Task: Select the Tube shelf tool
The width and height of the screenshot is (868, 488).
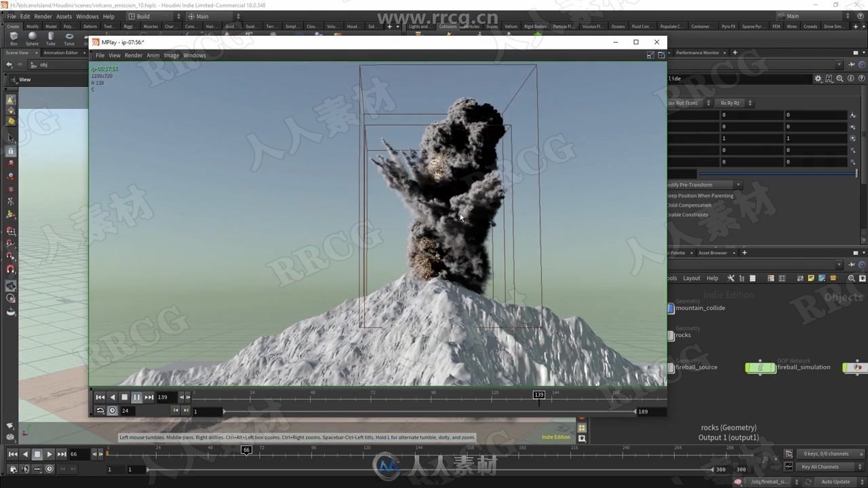Action: click(x=51, y=39)
